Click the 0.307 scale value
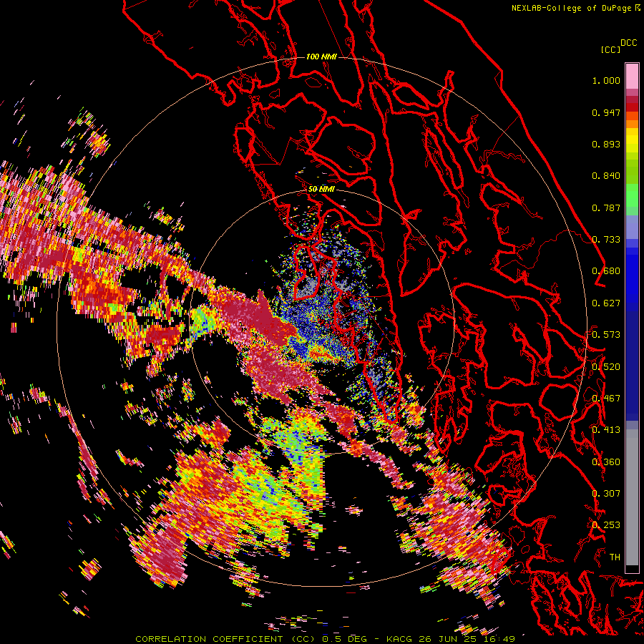The image size is (644, 644). click(606, 494)
